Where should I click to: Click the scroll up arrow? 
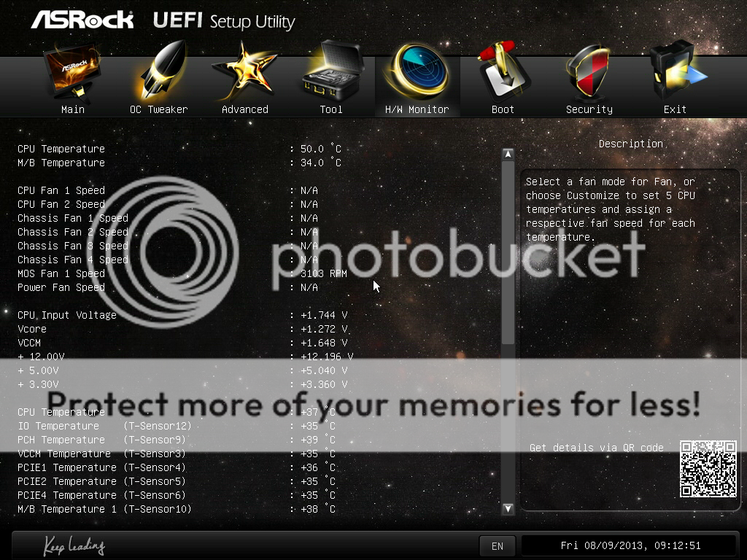(508, 155)
